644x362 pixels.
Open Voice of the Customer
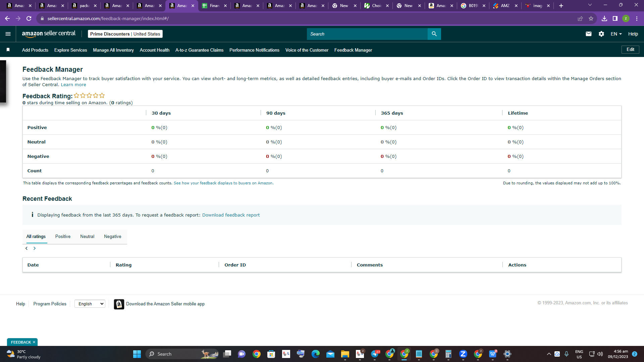pos(307,50)
